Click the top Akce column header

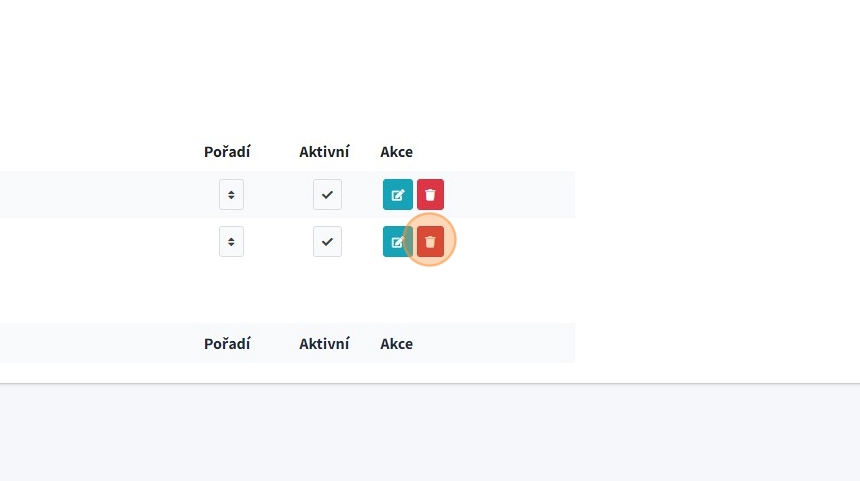click(x=396, y=152)
